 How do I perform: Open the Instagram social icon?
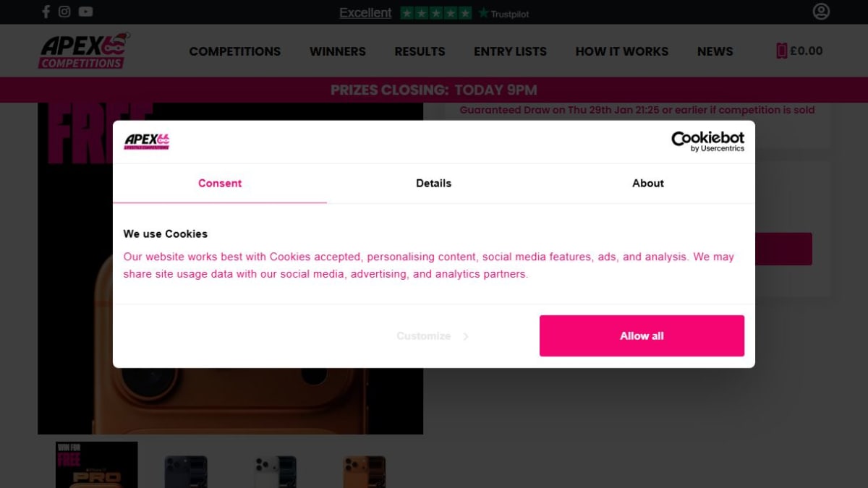click(64, 12)
